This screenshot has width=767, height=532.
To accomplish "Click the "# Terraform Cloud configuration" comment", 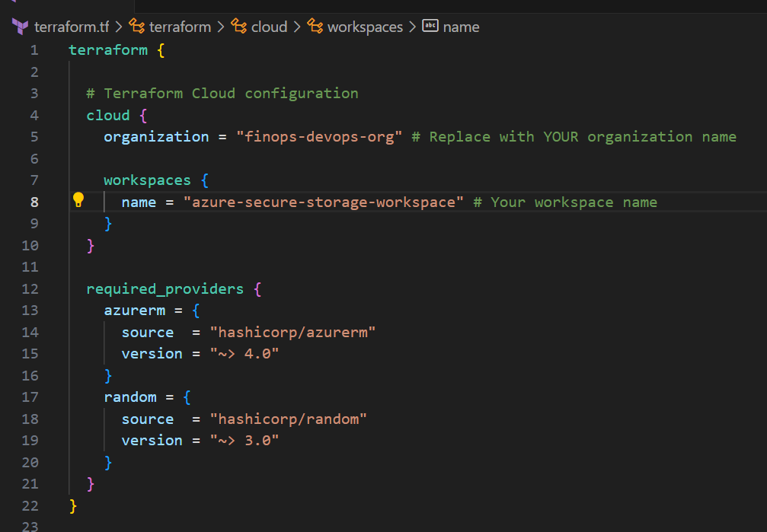I will click(222, 94).
